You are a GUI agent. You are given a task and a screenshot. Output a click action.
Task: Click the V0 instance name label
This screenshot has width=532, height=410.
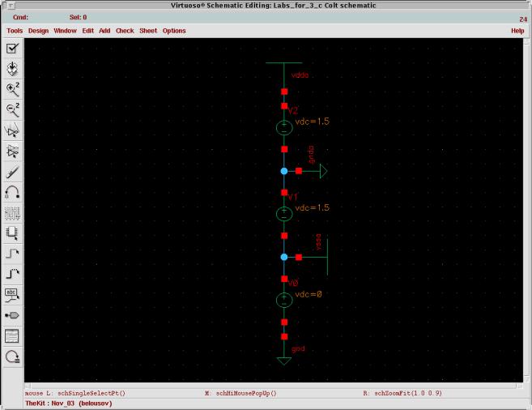pyautogui.click(x=293, y=283)
